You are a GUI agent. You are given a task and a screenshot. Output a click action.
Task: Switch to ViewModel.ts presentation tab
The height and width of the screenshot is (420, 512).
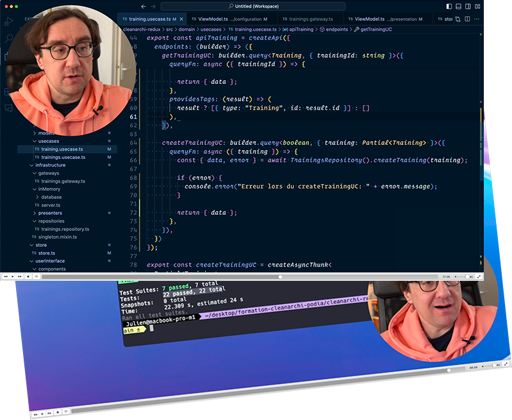pyautogui.click(x=388, y=19)
